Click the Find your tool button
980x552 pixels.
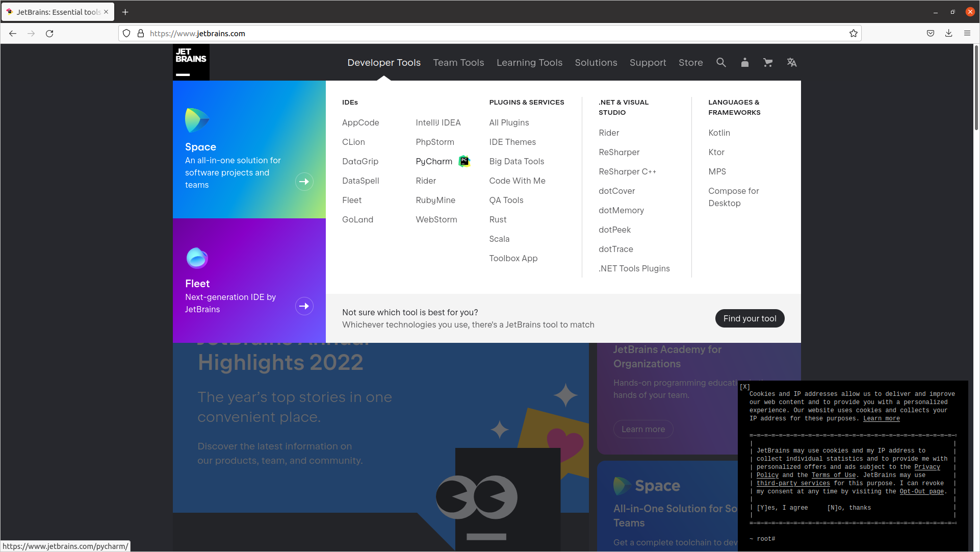coord(749,318)
